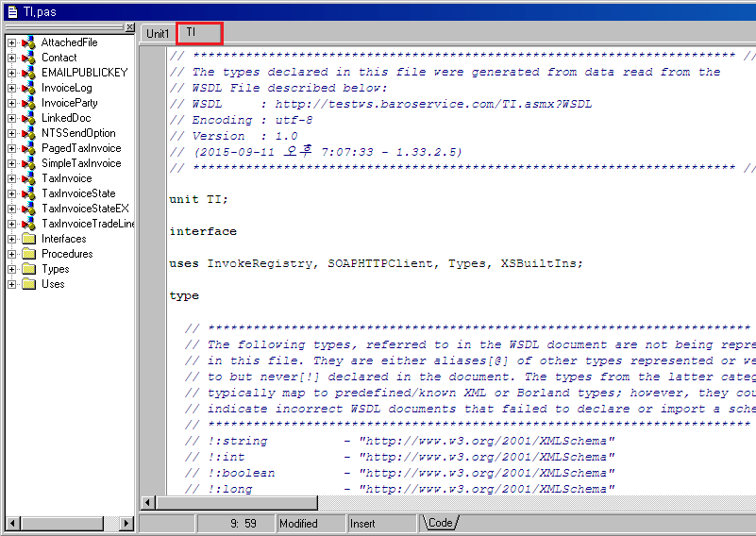Select AttachedFile label in explorer tree
This screenshot has width=756, height=536.
[x=70, y=42]
